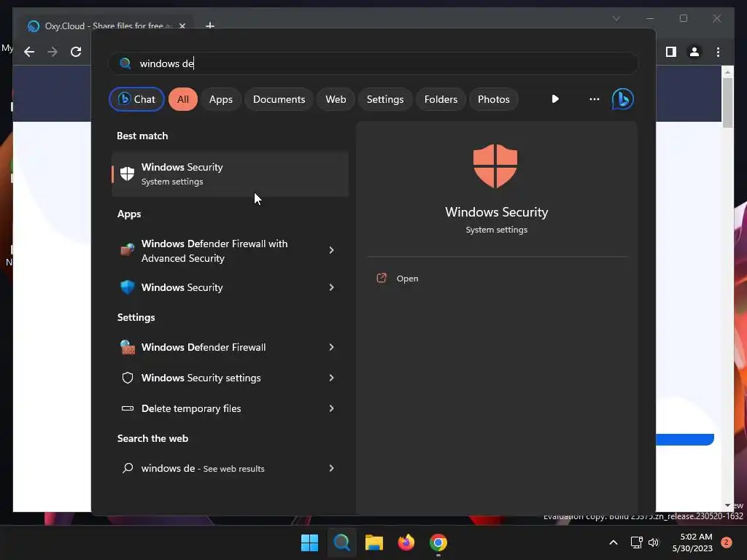Open network status tray icon
747x560 pixels.
(636, 542)
